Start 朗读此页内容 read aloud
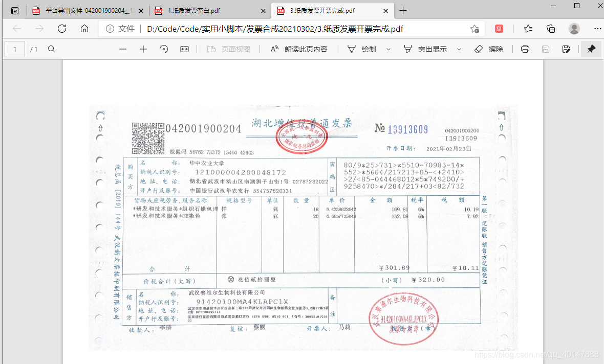 point(299,49)
